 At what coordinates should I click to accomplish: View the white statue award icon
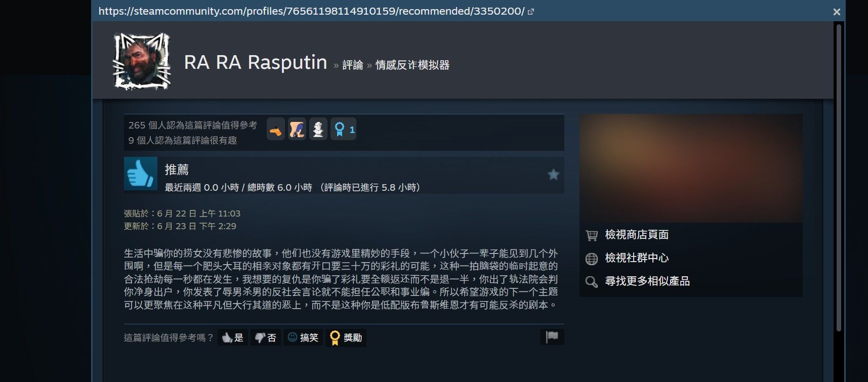click(x=318, y=130)
